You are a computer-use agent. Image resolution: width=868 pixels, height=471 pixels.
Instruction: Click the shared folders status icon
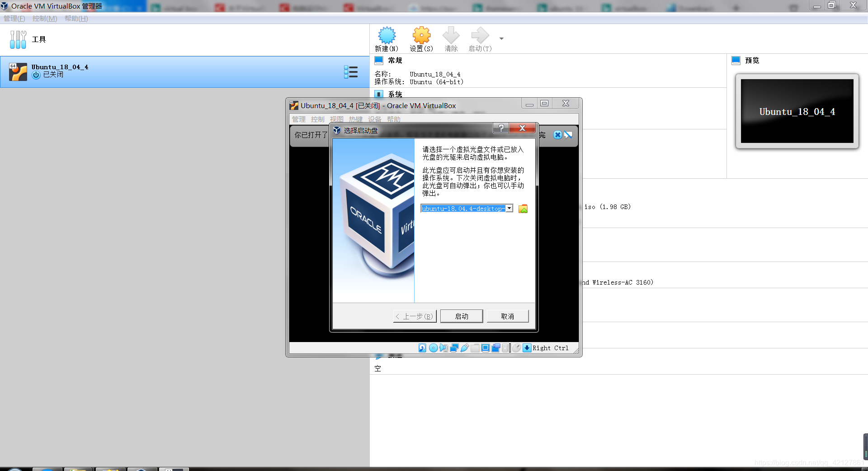pyautogui.click(x=475, y=348)
